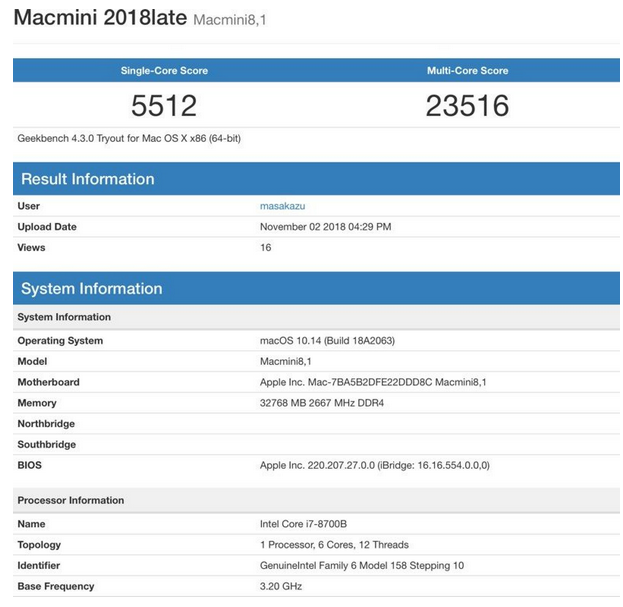Click the Northbridge label
This screenshot has width=623, height=607.
tap(46, 423)
